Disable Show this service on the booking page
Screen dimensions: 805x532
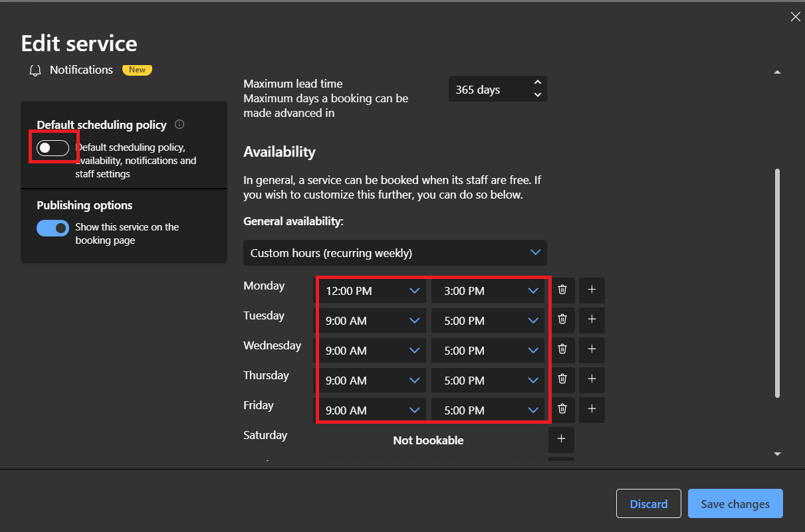pos(53,228)
